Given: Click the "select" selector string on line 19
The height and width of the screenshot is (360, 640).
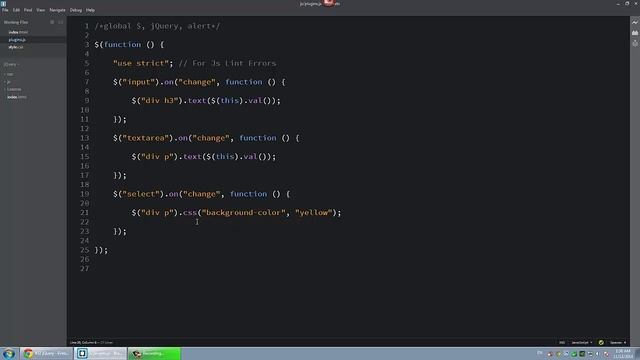Looking at the screenshot, I should (x=141, y=194).
